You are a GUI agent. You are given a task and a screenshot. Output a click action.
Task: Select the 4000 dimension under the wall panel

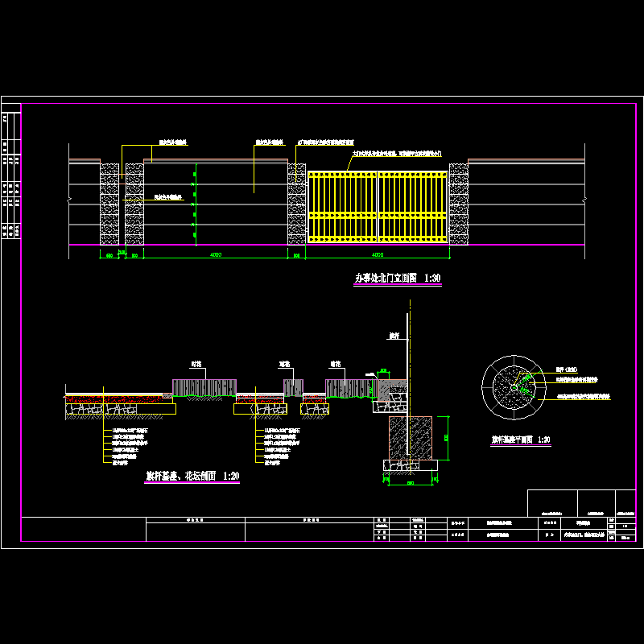pyautogui.click(x=216, y=255)
